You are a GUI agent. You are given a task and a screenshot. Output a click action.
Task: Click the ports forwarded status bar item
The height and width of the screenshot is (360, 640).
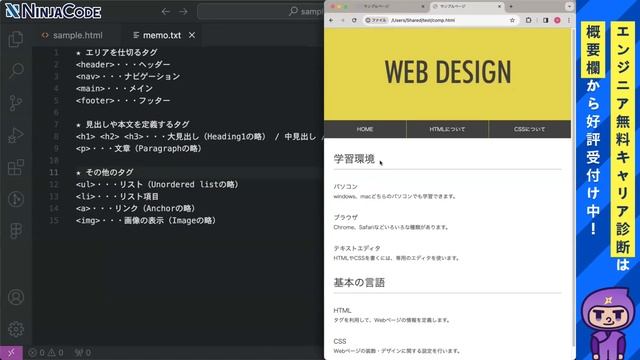pyautogui.click(x=83, y=353)
